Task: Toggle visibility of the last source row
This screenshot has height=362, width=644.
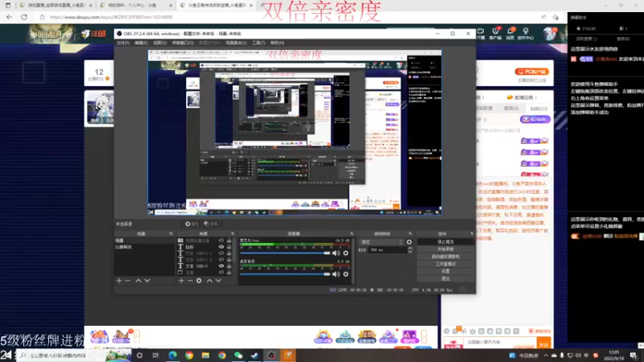Action: point(221,273)
